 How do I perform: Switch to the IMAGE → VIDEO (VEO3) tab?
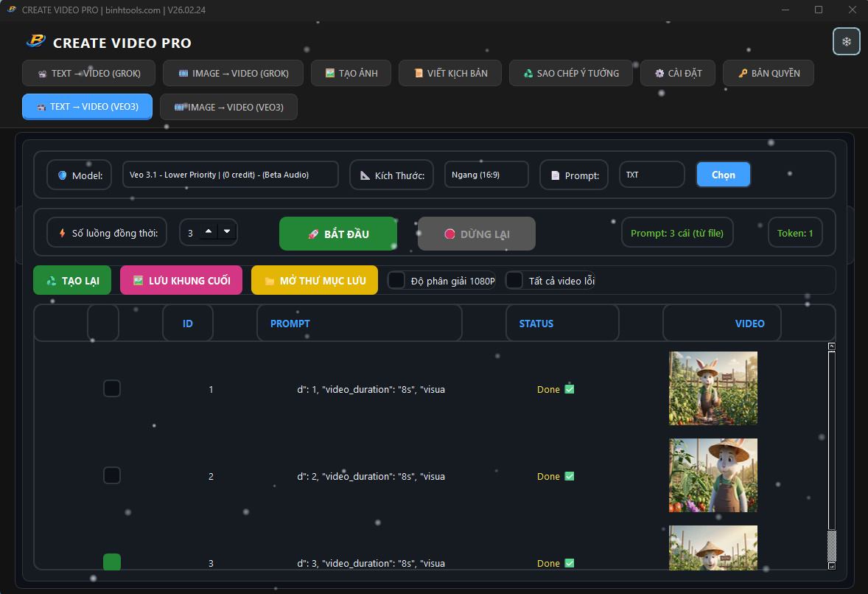(228, 107)
